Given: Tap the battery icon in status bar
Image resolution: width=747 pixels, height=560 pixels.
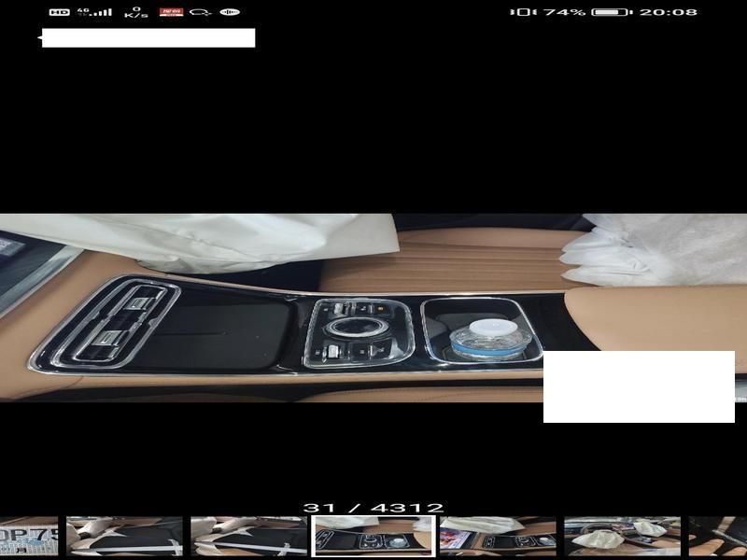Looking at the screenshot, I should point(612,12).
